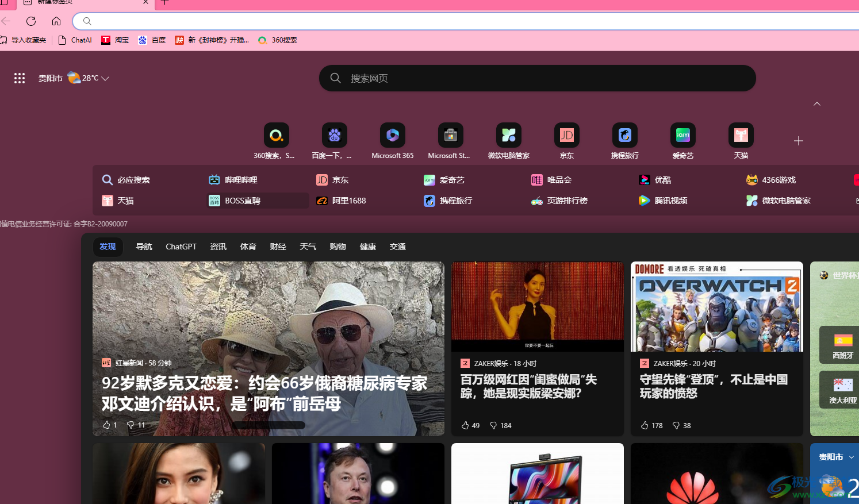Viewport: 859px width, 504px height.
Task: Open the 爱奇艺 quick link tile
Action: pos(683,141)
